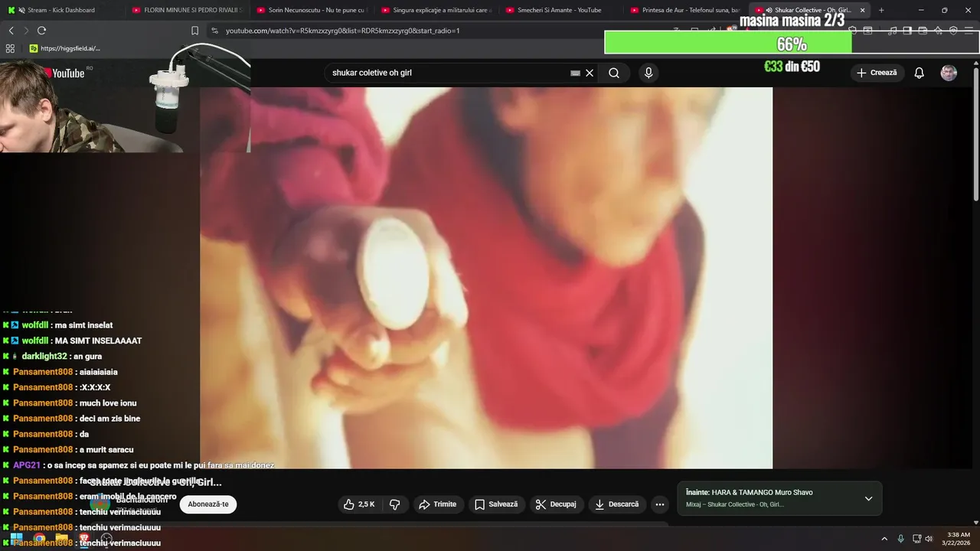
Task: Open the Sorin Necunoscutu tab
Action: pyautogui.click(x=311, y=10)
